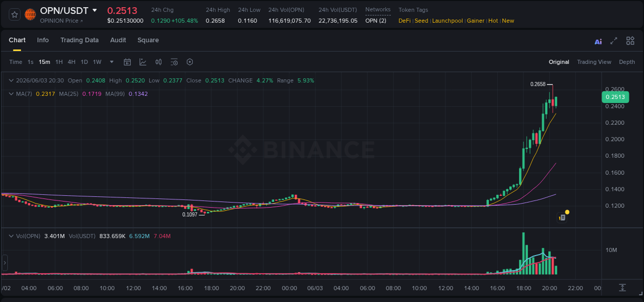Switch chart to Original view
The image size is (644, 302).
(559, 62)
